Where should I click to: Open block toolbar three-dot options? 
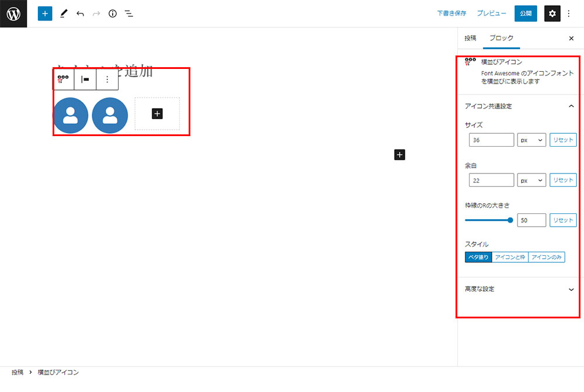click(x=107, y=79)
